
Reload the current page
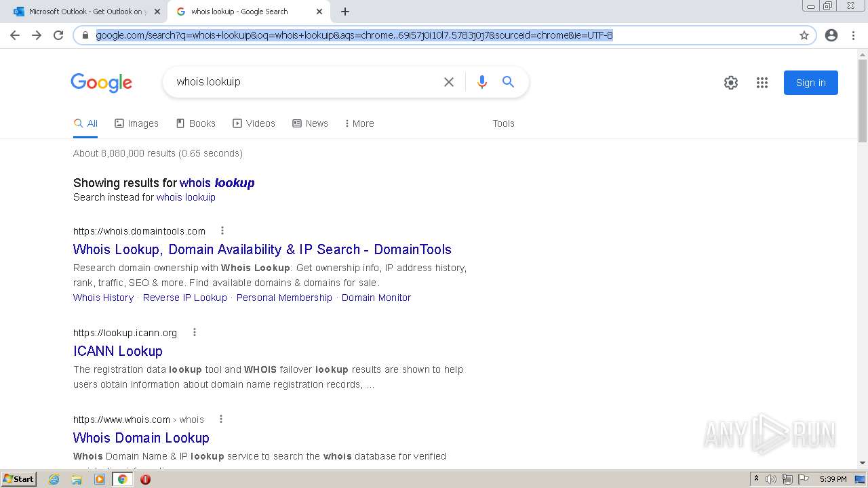pos(58,35)
